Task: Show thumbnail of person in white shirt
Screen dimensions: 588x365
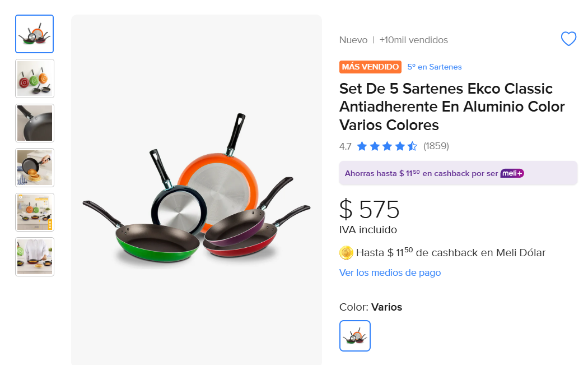Action: coord(35,257)
